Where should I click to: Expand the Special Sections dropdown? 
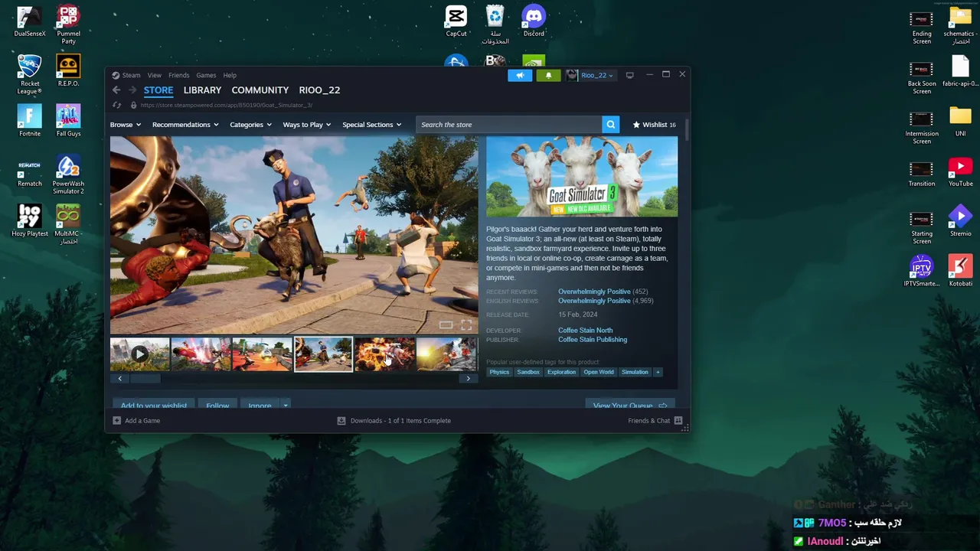[372, 125]
